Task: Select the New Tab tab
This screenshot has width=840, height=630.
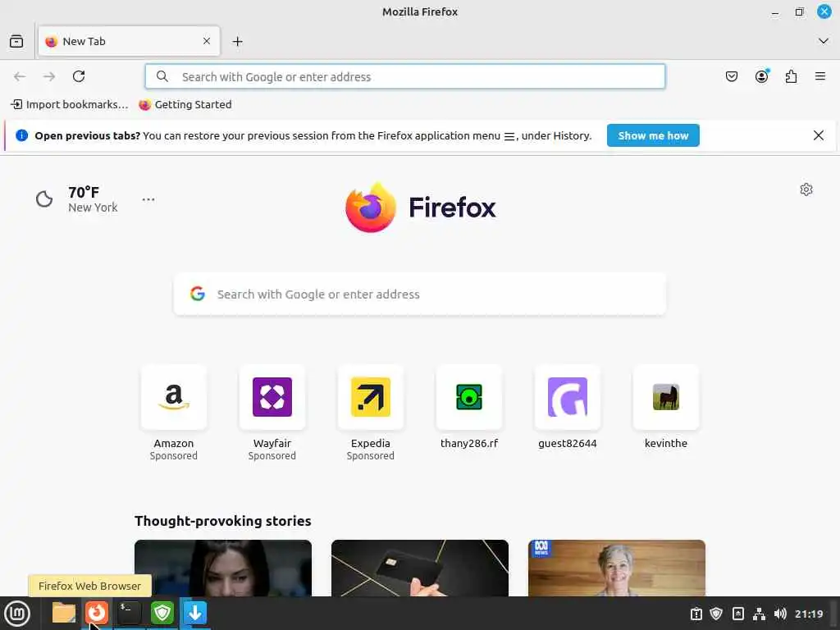Action: coord(129,41)
